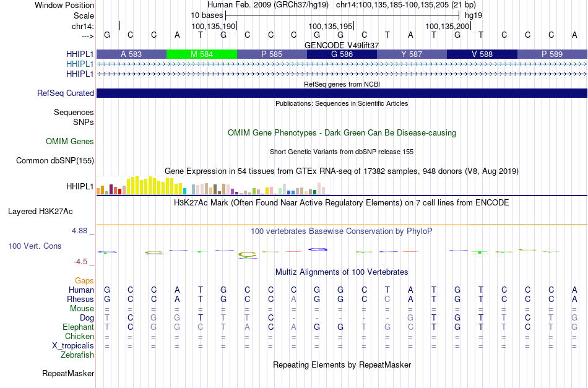Viewport: 588px width, 388px height.
Task: Click the Human species label
Action: click(81, 290)
